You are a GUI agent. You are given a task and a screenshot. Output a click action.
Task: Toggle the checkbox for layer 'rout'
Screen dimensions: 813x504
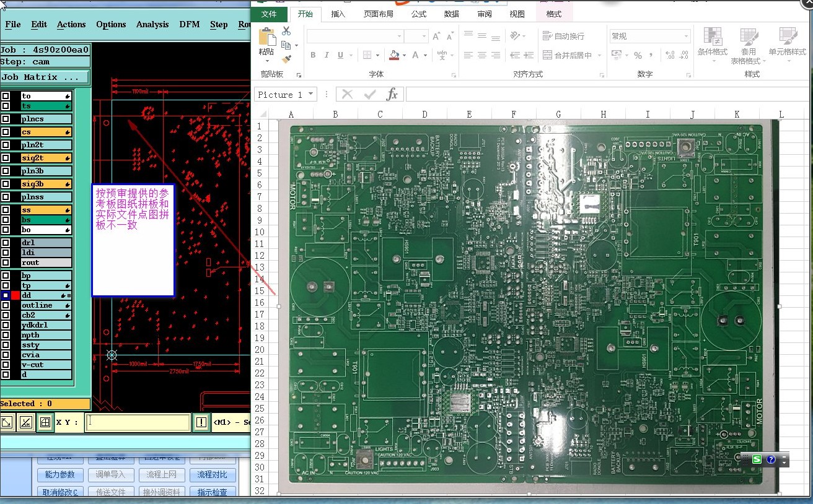click(5, 263)
